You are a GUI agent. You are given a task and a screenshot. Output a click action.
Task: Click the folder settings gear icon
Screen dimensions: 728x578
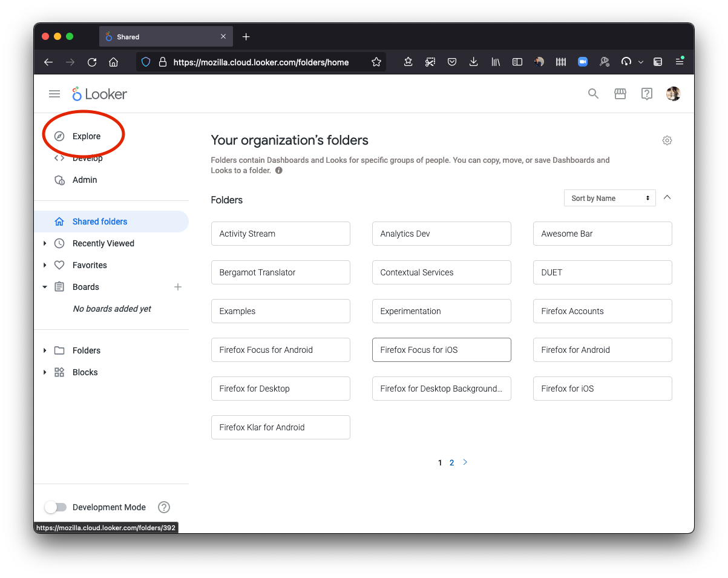pyautogui.click(x=667, y=140)
